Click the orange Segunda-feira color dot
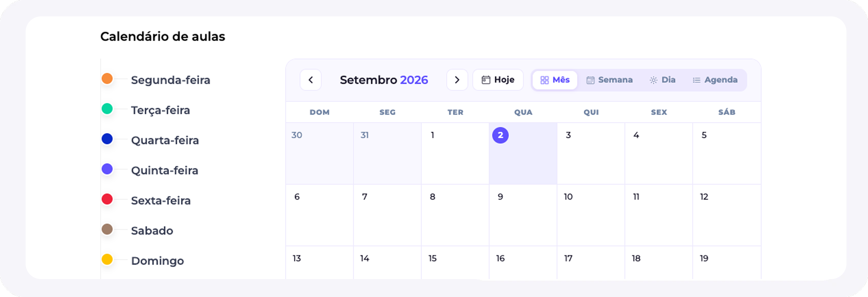This screenshot has height=297, width=868. click(107, 79)
